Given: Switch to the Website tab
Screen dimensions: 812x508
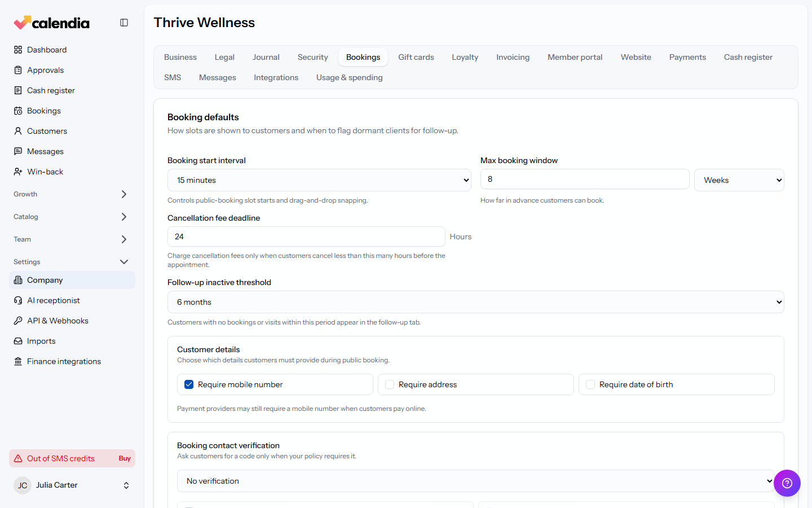Looking at the screenshot, I should (x=636, y=57).
